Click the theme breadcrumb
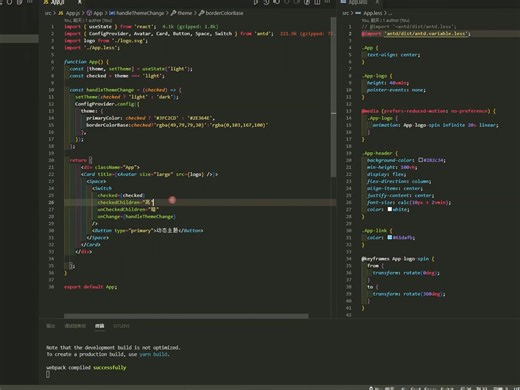520x390 pixels. (181, 13)
